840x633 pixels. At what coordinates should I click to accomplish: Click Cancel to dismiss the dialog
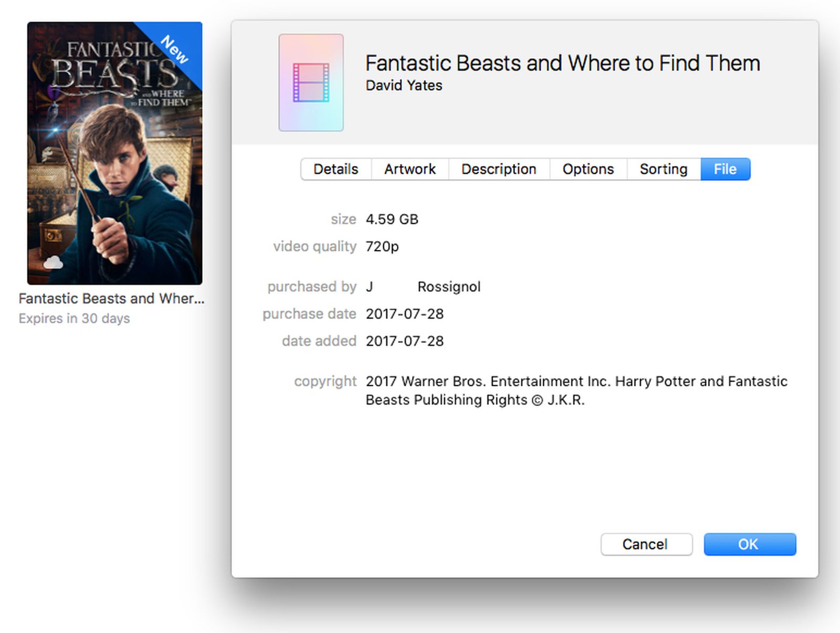click(646, 544)
